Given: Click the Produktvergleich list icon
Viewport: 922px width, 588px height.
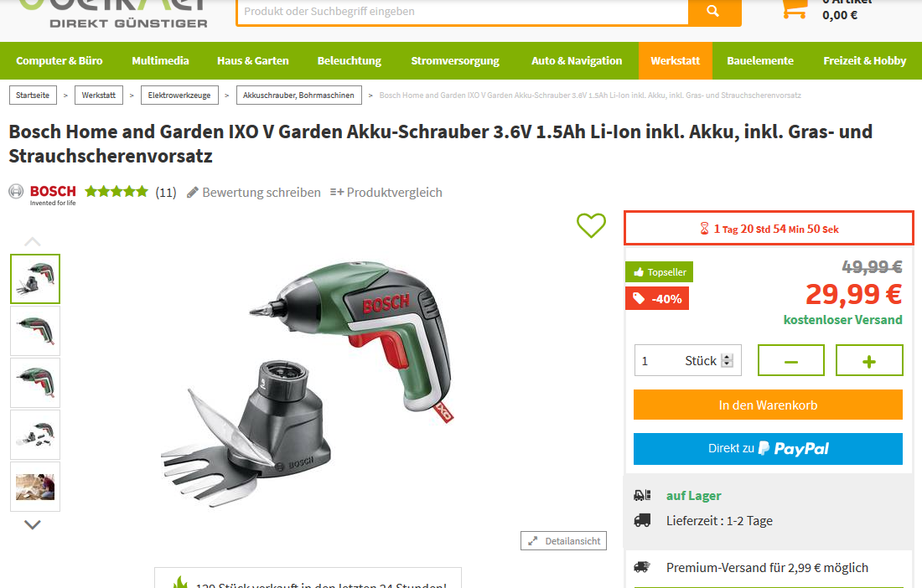Looking at the screenshot, I should (x=337, y=192).
